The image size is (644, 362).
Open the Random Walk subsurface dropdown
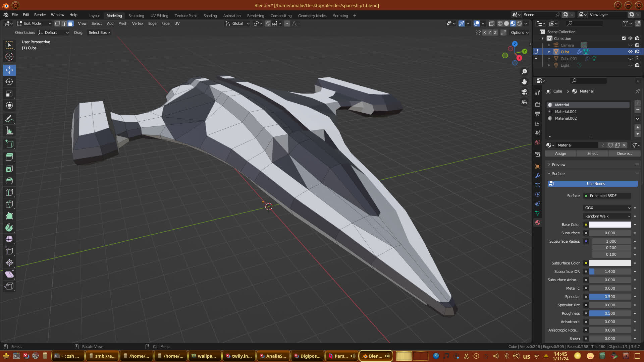click(607, 216)
